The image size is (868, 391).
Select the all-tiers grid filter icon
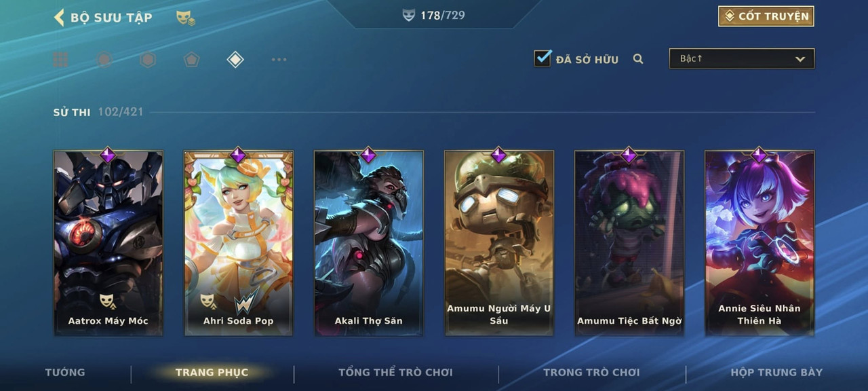61,60
